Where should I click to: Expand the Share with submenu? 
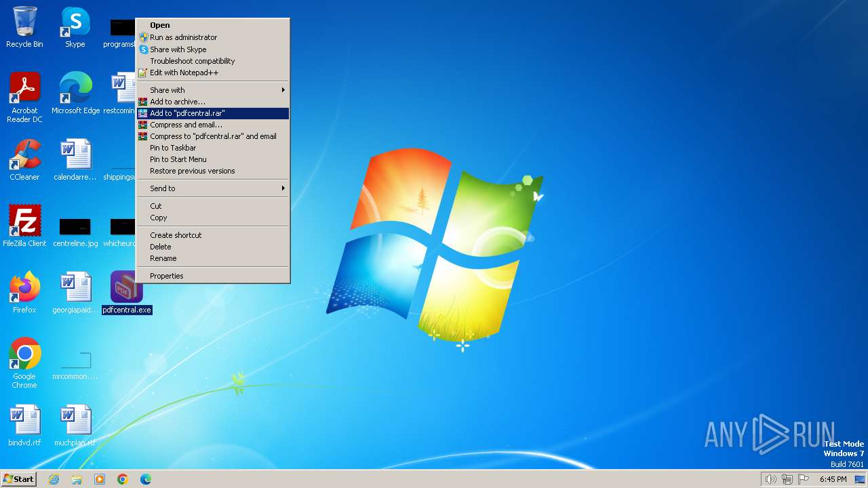(x=213, y=90)
